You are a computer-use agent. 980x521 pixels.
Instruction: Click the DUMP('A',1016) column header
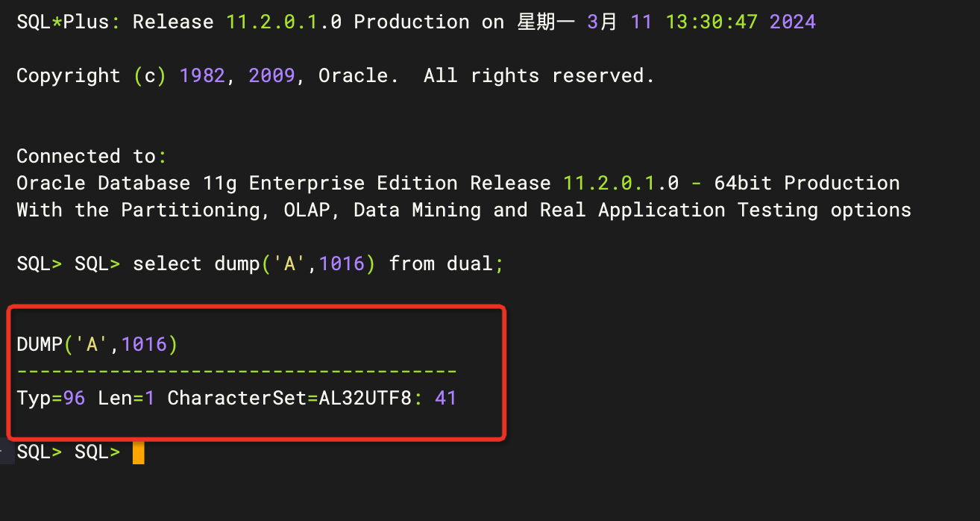(97, 344)
